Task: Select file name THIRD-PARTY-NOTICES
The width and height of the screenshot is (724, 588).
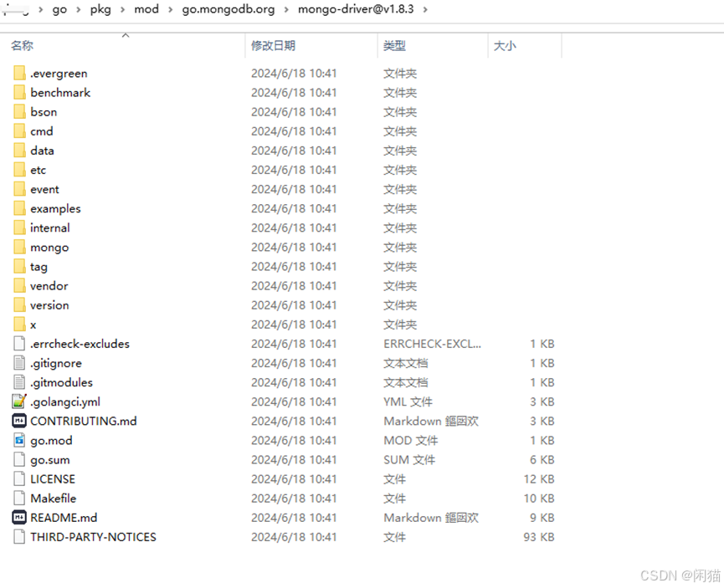Action: pos(93,537)
